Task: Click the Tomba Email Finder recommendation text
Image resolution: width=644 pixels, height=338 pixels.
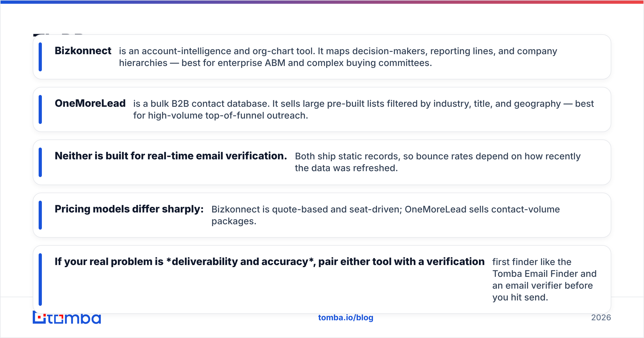Action: click(544, 280)
